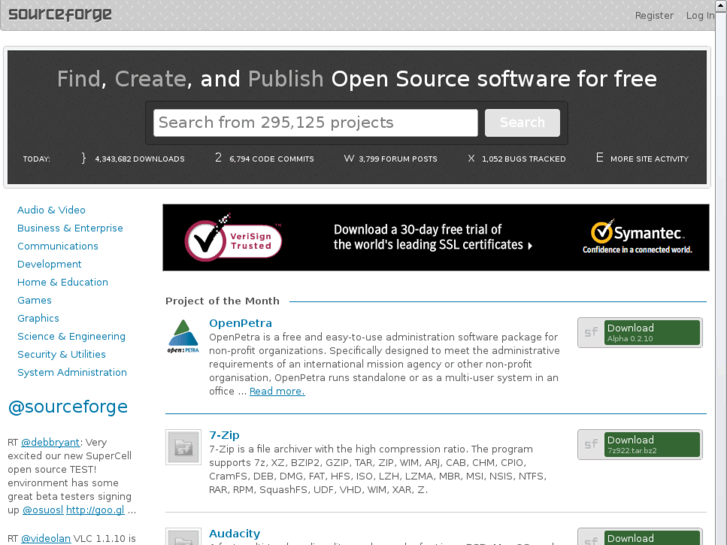Click the downloads stat icon

(83, 158)
